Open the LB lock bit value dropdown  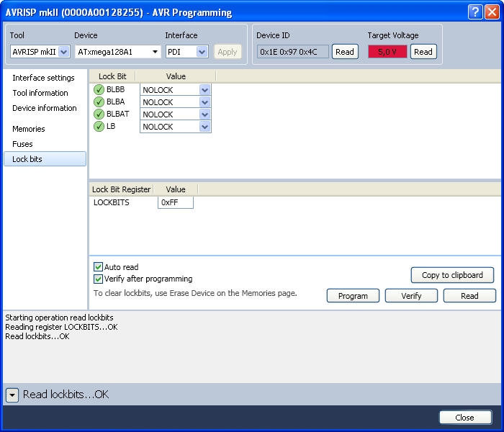[176, 127]
